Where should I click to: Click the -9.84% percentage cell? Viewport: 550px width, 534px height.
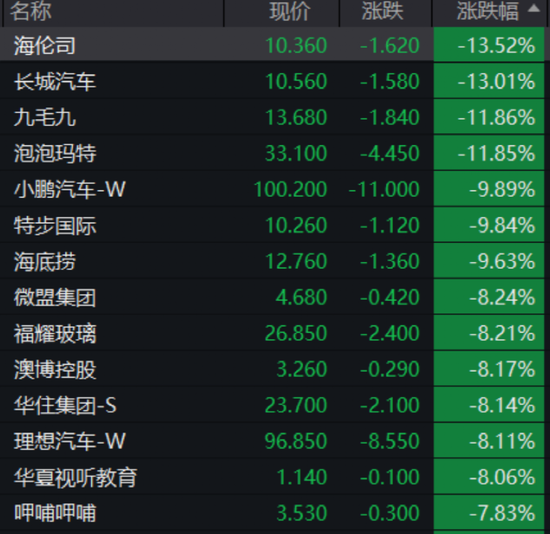(489, 225)
